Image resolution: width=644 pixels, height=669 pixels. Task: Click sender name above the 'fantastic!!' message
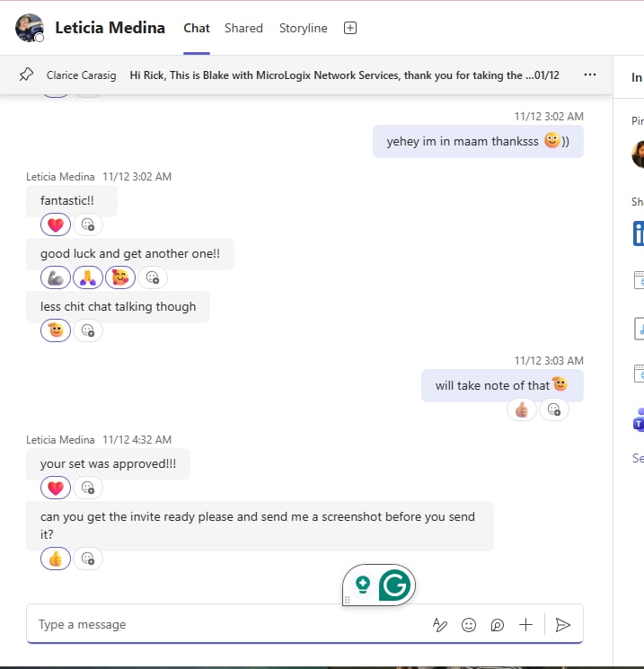coord(60,177)
